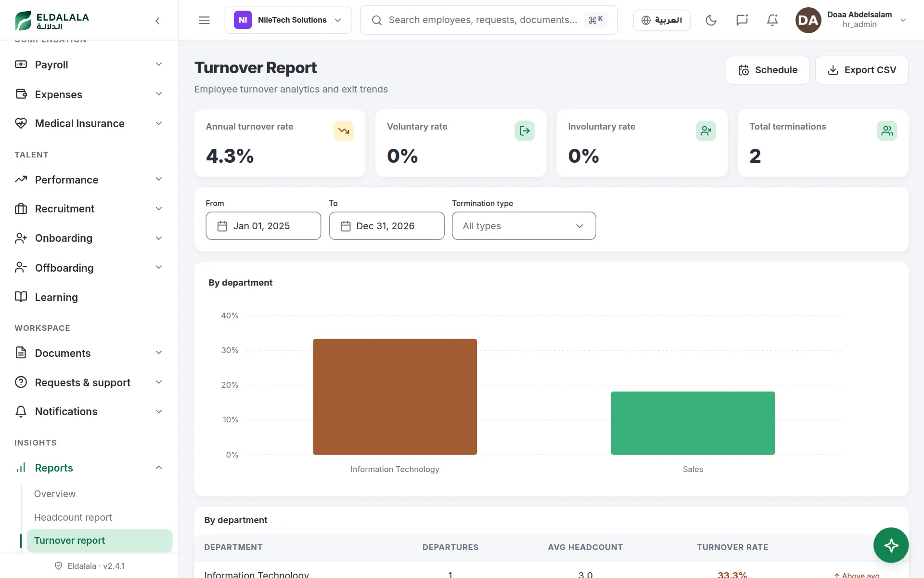Open Requests & support menu
Screen dimensions: 924x578
(x=89, y=382)
